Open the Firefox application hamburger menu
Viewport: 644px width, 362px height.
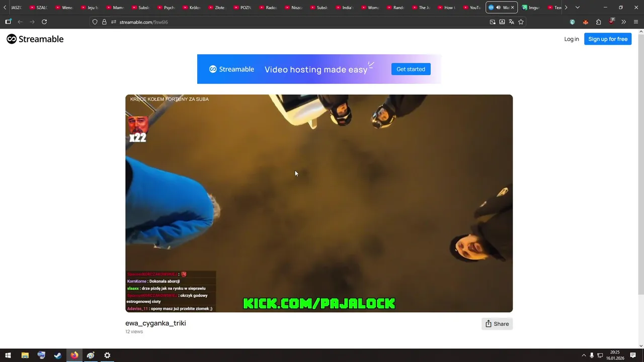(636, 22)
